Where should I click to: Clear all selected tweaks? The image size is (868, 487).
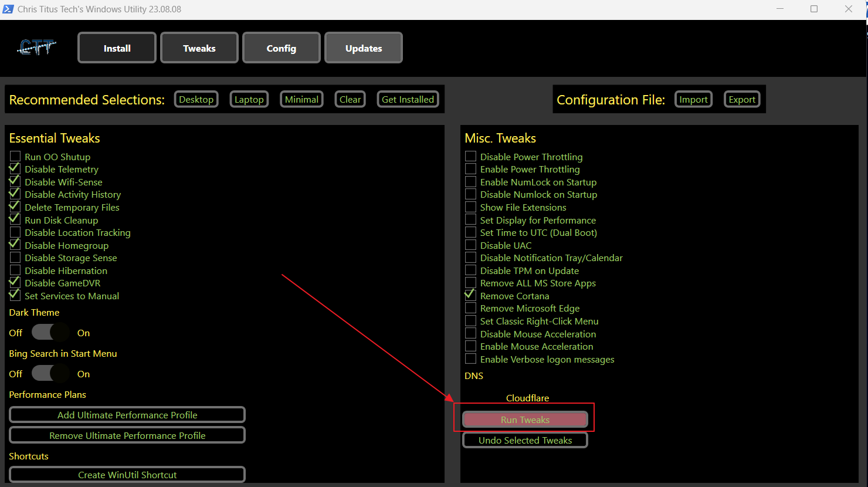tap(350, 99)
